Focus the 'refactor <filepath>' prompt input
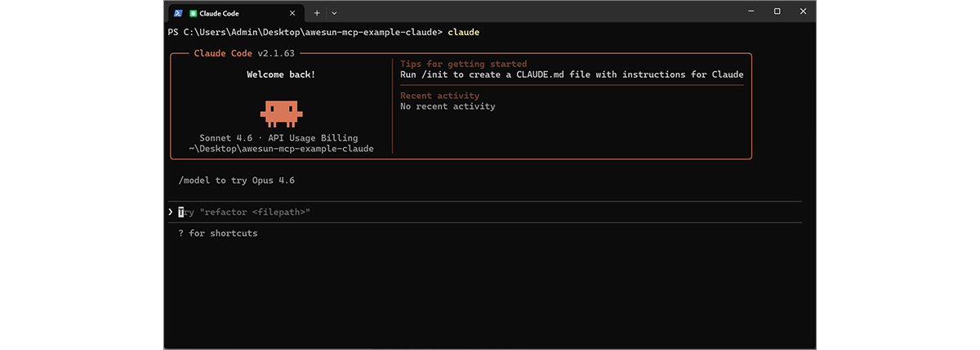The height and width of the screenshot is (350, 980). click(245, 212)
